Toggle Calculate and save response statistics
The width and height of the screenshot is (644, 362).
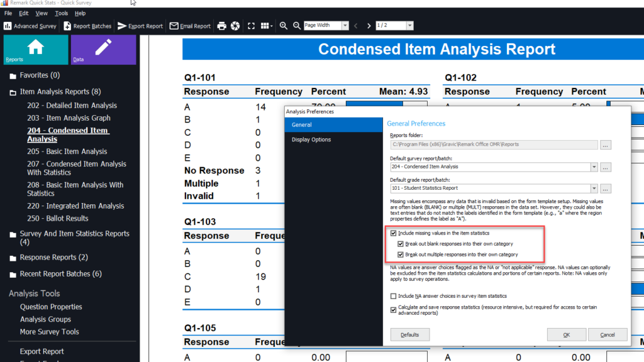coord(394,310)
